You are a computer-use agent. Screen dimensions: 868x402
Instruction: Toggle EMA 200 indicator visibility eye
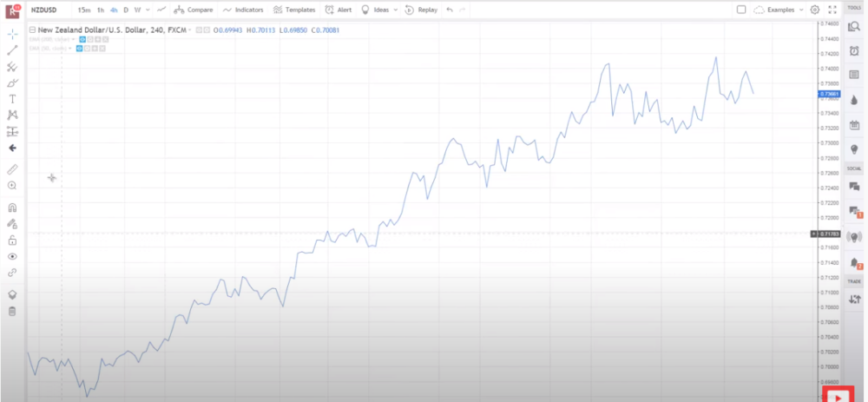coord(82,39)
